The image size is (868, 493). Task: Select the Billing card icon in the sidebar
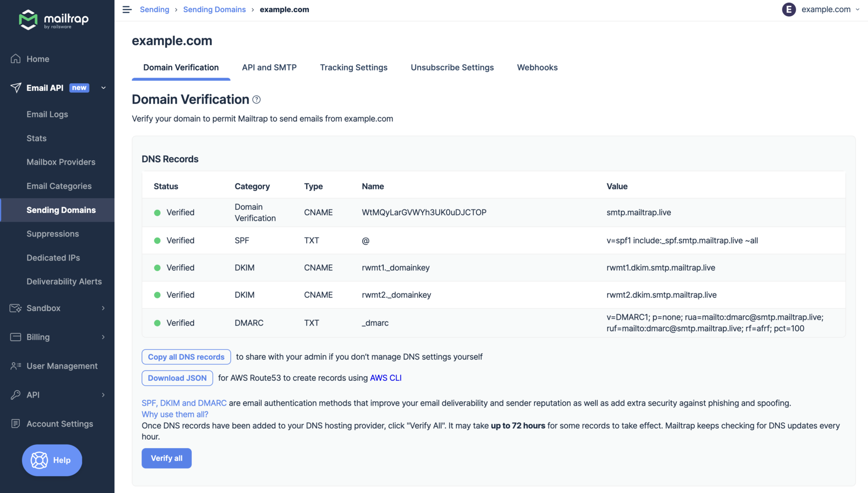click(15, 337)
